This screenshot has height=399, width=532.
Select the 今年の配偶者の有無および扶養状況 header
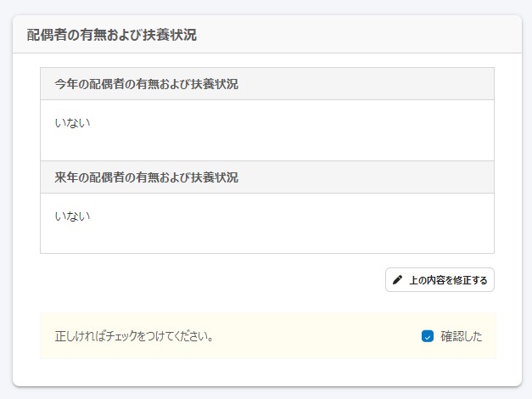click(146, 84)
